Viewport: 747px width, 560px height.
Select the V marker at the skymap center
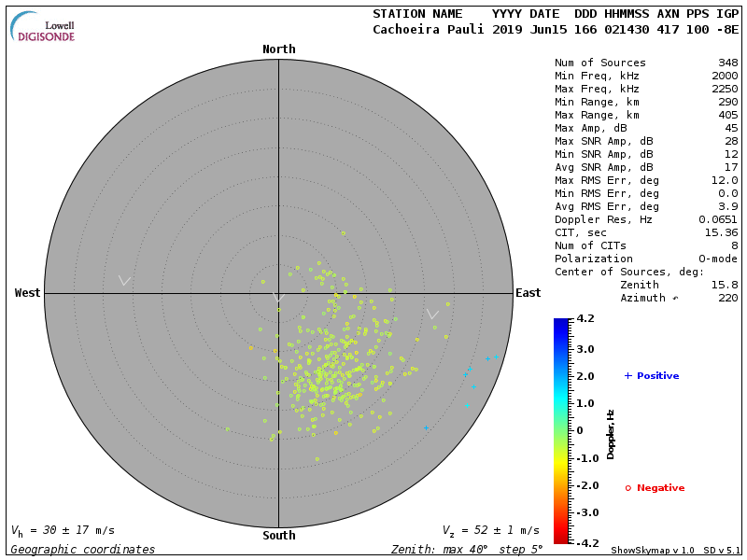[277, 297]
